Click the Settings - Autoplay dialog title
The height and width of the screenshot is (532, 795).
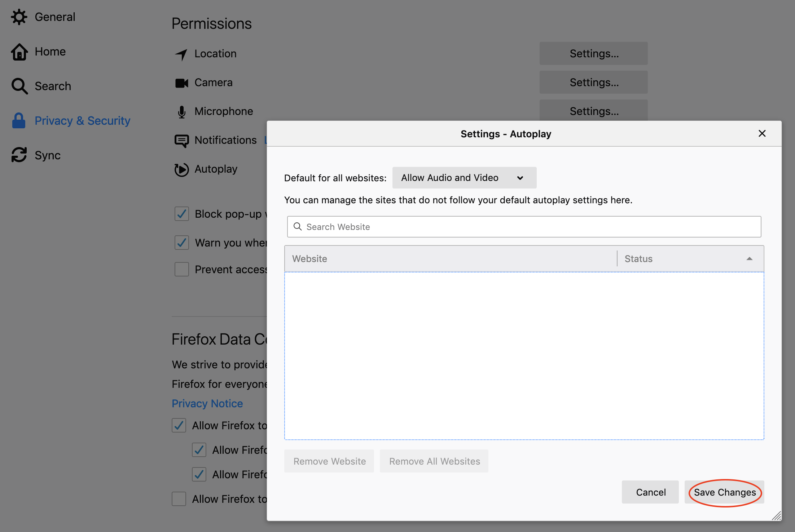pyautogui.click(x=506, y=134)
